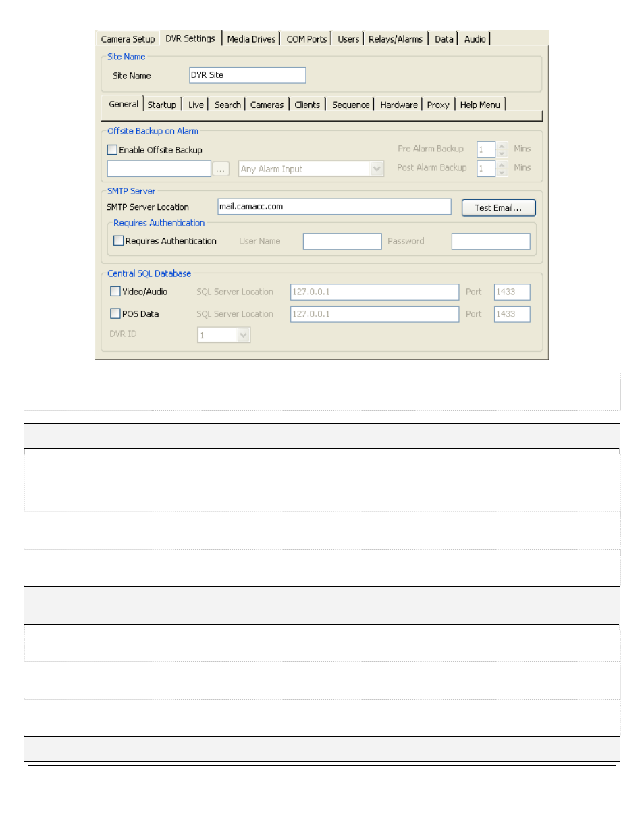Click the POS Data Port field
Viewport: 644px width, 834px height.
coord(512,314)
